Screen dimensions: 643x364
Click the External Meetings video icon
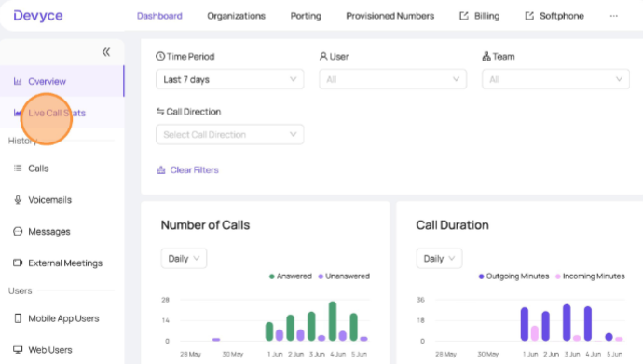pyautogui.click(x=18, y=263)
